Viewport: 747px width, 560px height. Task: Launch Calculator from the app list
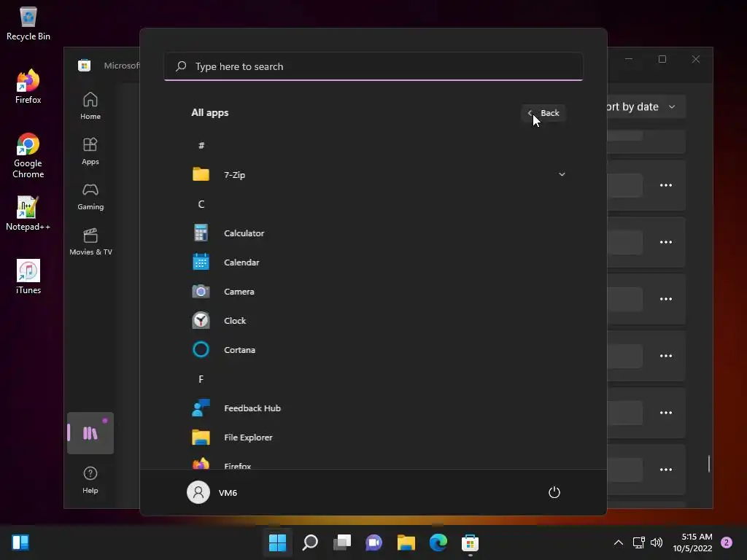click(379, 233)
